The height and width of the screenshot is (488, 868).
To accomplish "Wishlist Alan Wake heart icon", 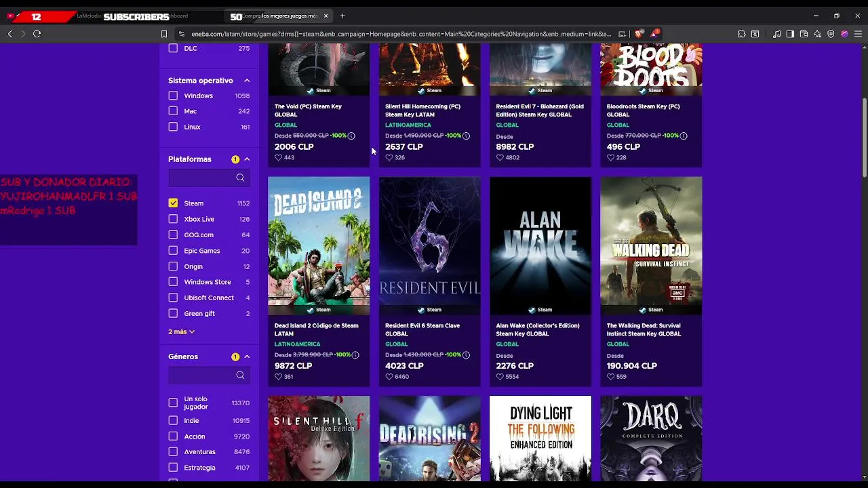I will tap(500, 376).
